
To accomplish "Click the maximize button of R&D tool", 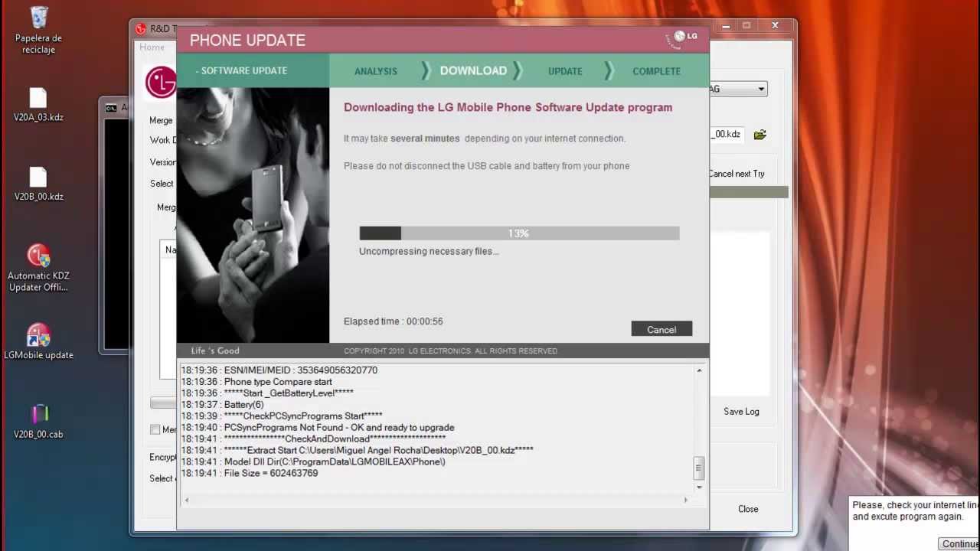I will point(746,26).
